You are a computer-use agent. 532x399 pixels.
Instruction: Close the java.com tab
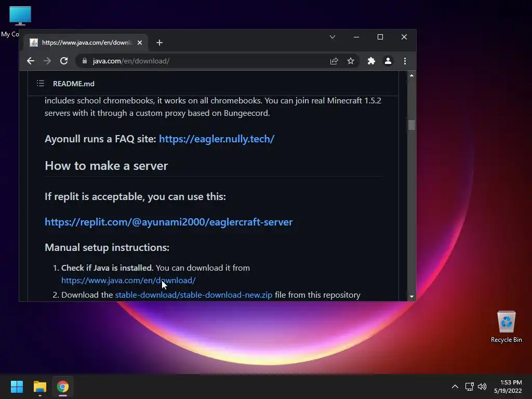140,43
